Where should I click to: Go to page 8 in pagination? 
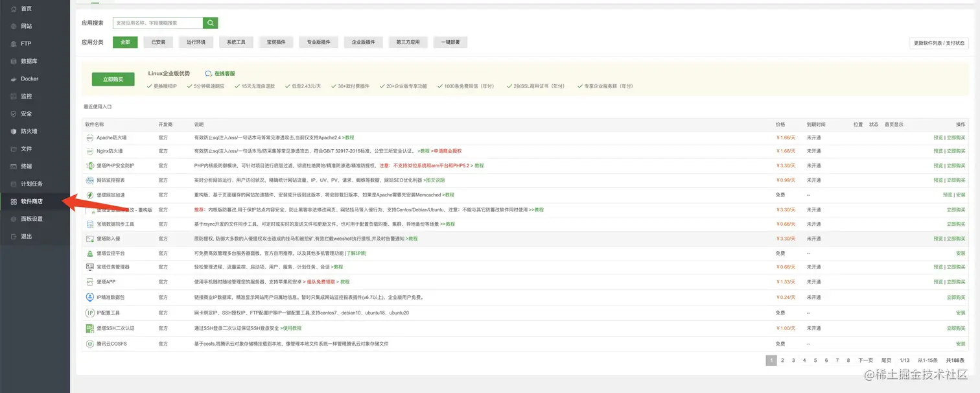tap(848, 360)
